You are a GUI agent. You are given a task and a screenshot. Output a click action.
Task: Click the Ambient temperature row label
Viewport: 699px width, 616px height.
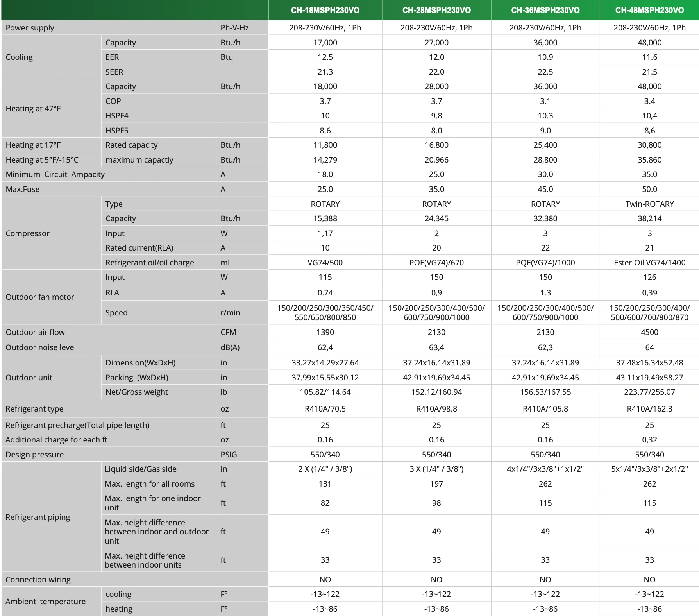[46, 602]
